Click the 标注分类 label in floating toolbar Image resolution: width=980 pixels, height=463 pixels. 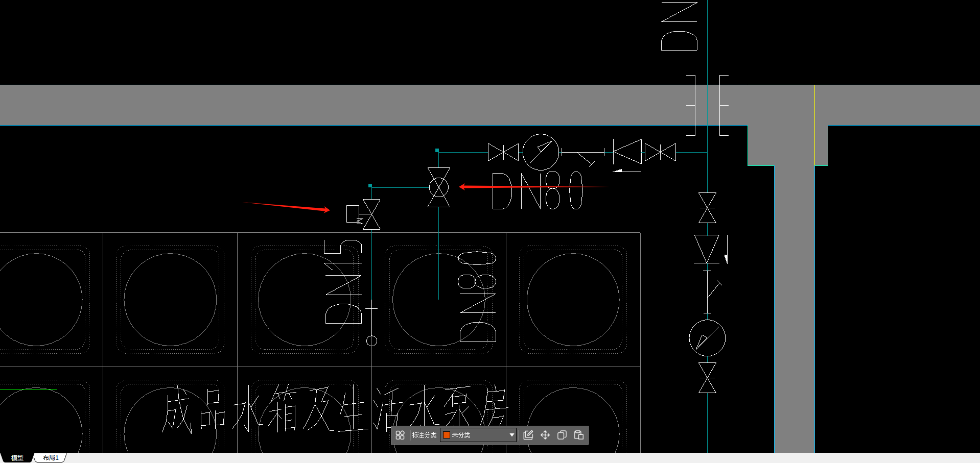(x=424, y=435)
